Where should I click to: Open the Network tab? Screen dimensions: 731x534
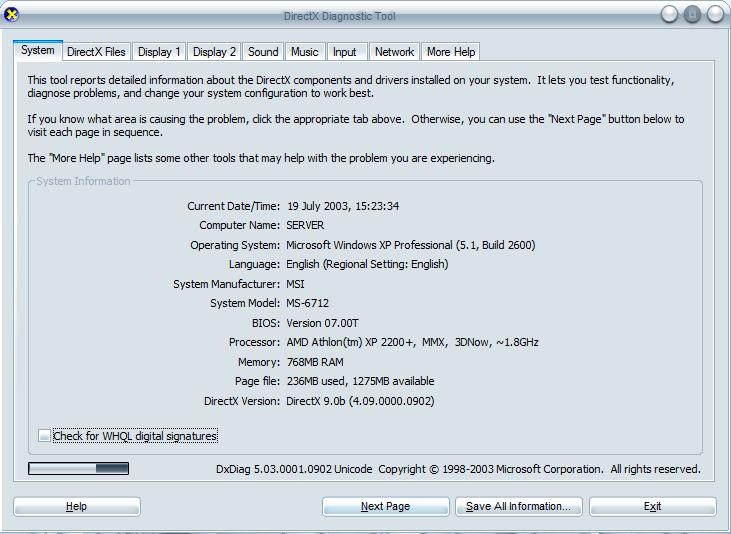pyautogui.click(x=394, y=52)
